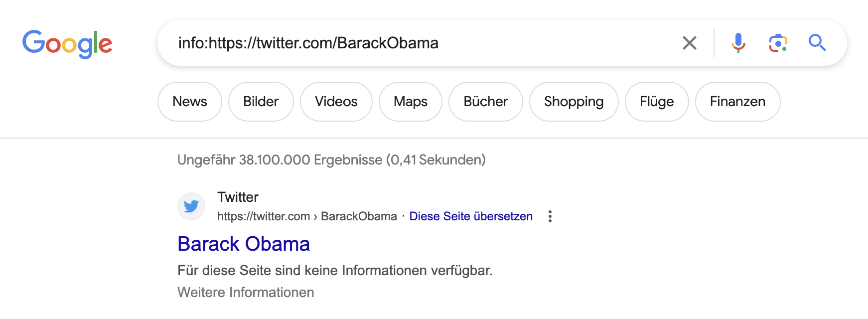
Task: Open three-dot menu for Twitter result
Action: click(550, 216)
